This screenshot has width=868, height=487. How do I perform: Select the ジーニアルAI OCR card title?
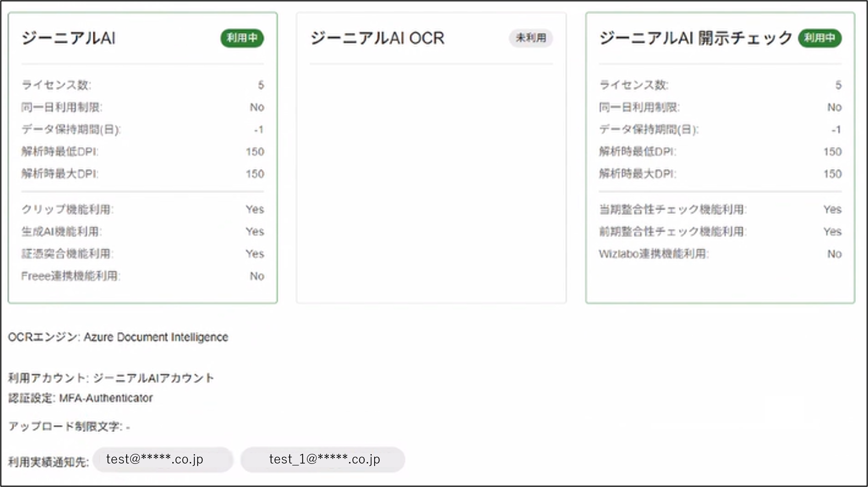pos(377,38)
